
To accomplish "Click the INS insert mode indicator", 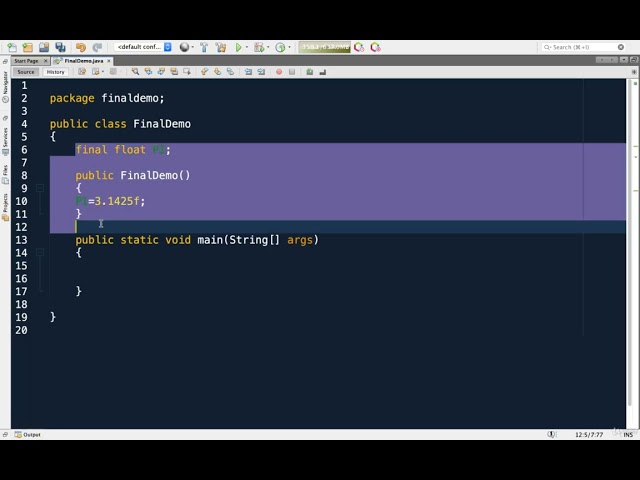I will 628,435.
